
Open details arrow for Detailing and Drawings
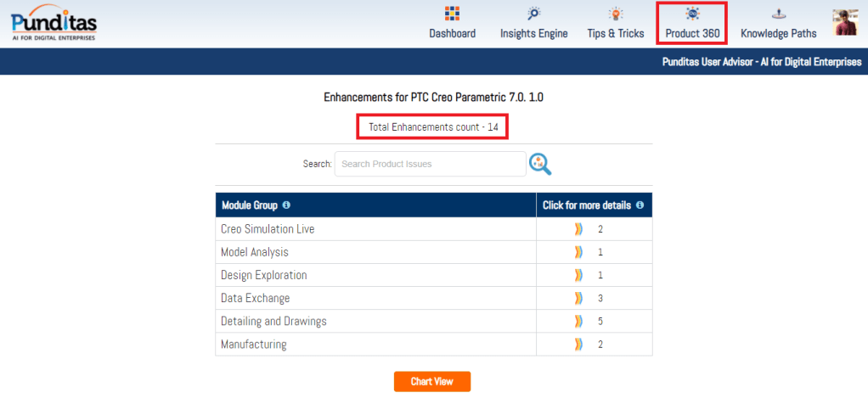click(x=579, y=321)
